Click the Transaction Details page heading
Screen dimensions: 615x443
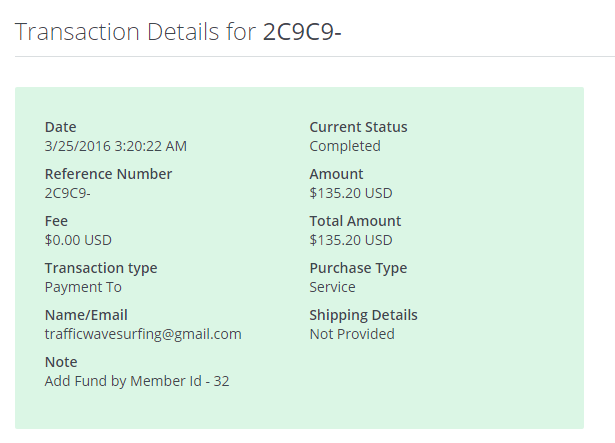click(x=179, y=32)
